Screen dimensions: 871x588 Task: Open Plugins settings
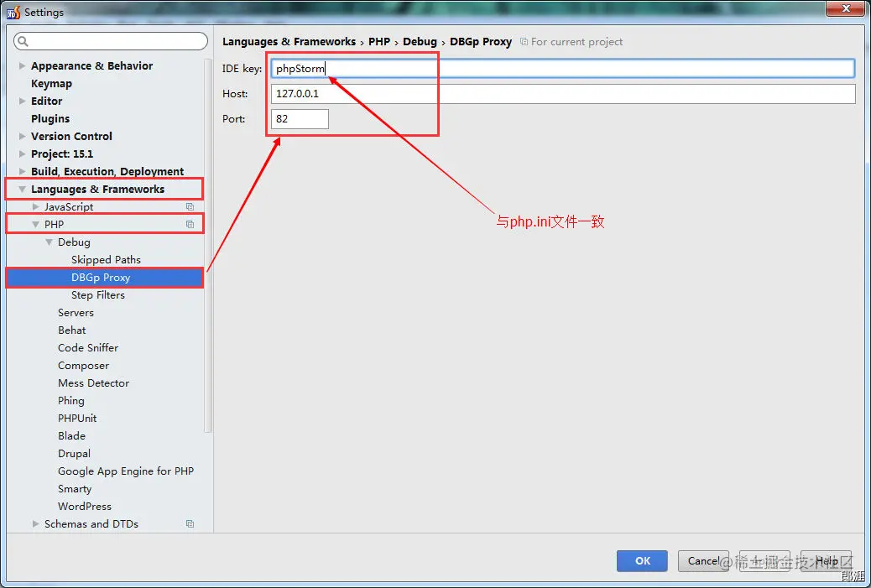50,119
